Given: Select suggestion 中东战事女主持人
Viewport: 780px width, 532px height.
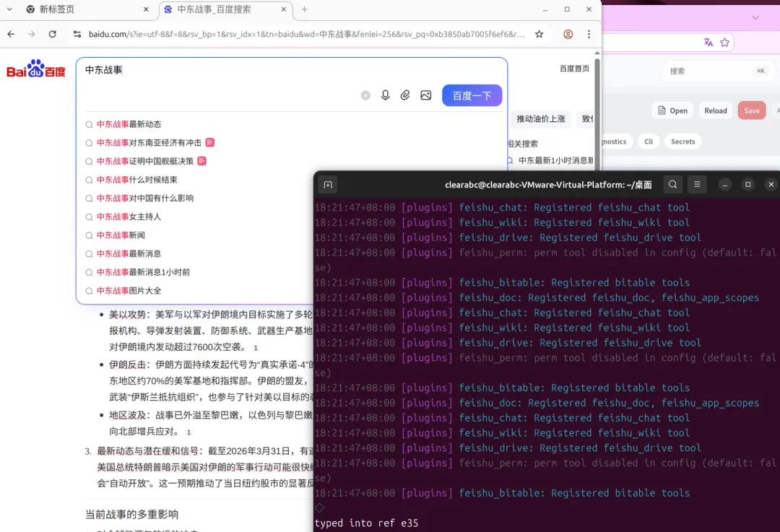Looking at the screenshot, I should tap(129, 217).
